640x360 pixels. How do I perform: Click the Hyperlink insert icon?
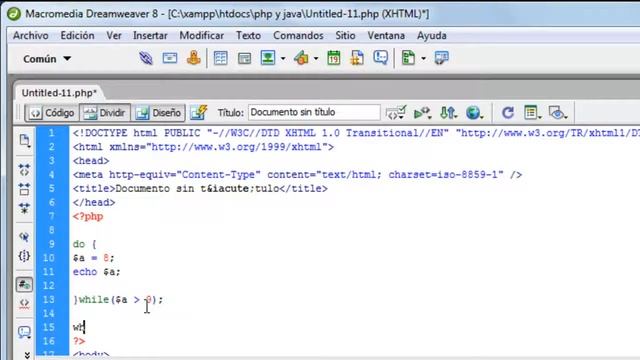pos(146,58)
